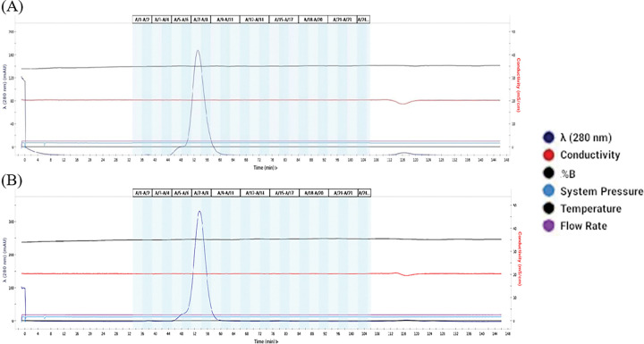Image resolution: width=644 pixels, height=344 pixels.
Task: Click fraction box A/7-A/8 in panel B
Action: coord(201,192)
